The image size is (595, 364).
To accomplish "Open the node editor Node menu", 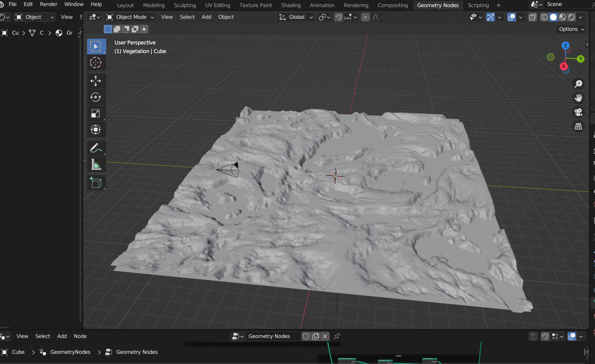I will click(x=80, y=336).
